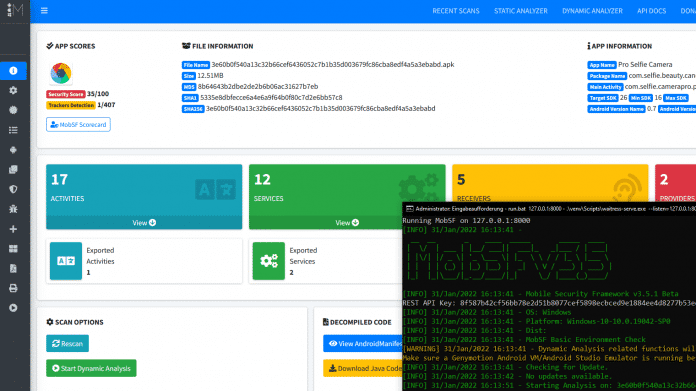The image size is (696, 391).
Task: Click the Pro Selfie Camera app icon
Action: [61, 73]
